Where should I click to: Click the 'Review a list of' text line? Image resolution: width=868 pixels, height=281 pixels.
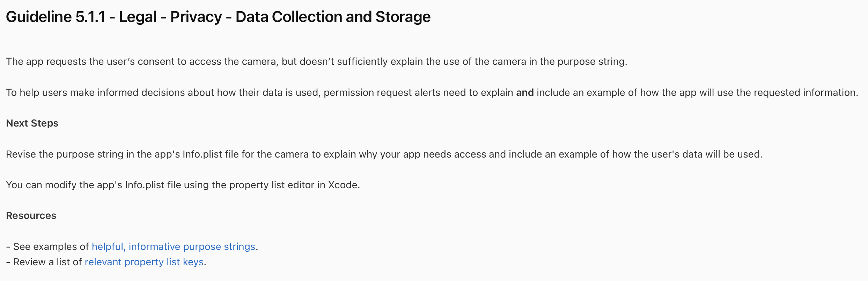click(x=106, y=262)
